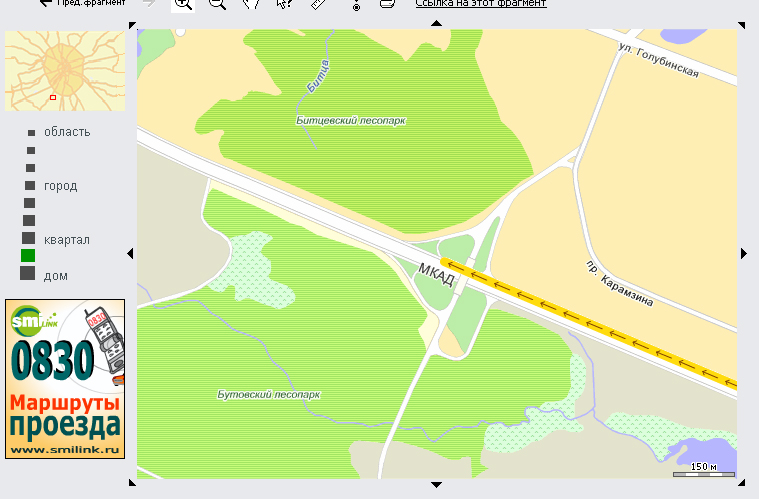This screenshot has width=759, height=499.
Task: Click the ул. Голубинская street label
Action: (659, 60)
